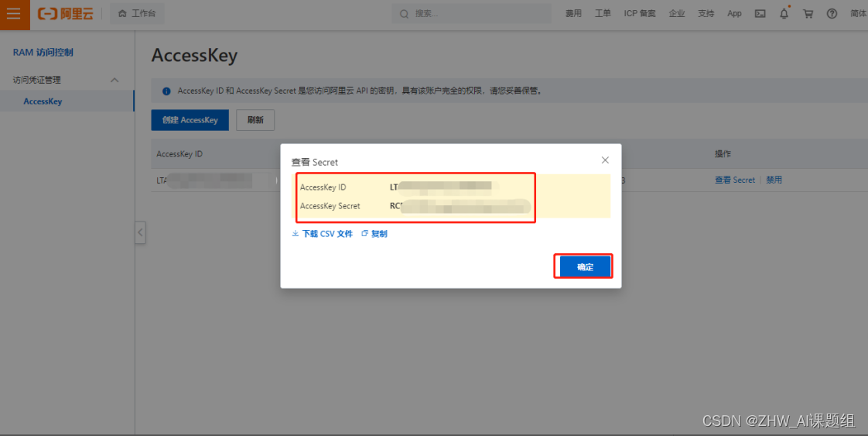
Task: Click the 操作 column header
Action: (x=723, y=154)
